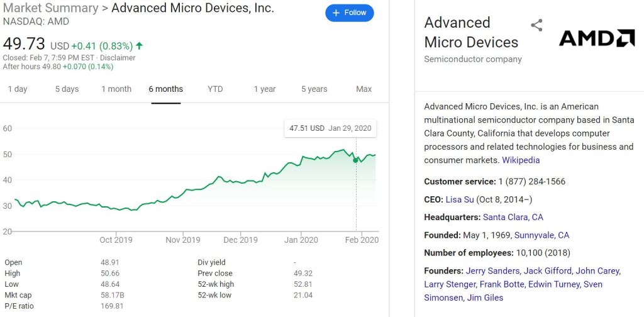Click the Jack Gifford founder link
The height and width of the screenshot is (317, 644).
coord(548,271)
